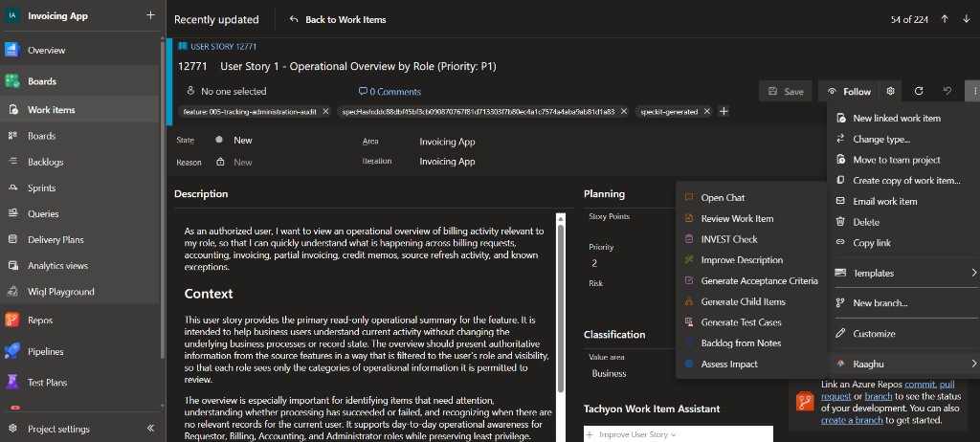Open Backlogs from the sidebar

45,162
